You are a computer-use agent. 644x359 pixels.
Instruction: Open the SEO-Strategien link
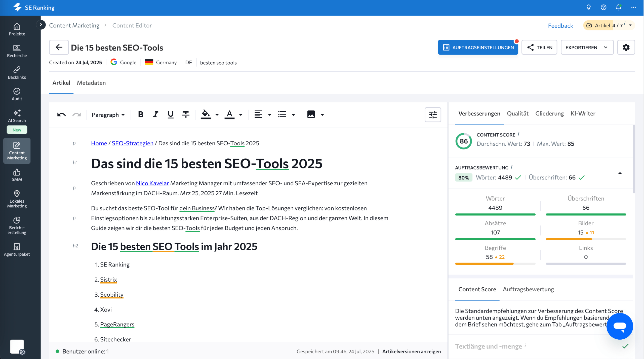(133, 143)
